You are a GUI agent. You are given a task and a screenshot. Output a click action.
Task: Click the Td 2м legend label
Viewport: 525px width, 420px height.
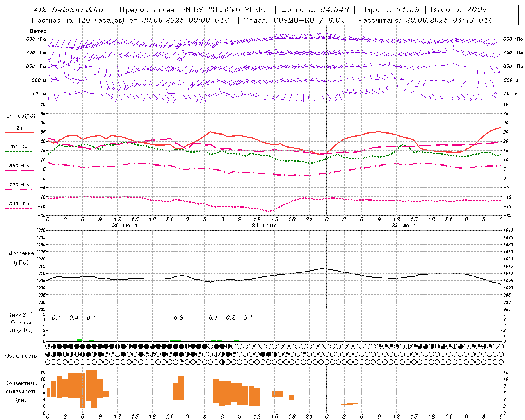[19, 147]
